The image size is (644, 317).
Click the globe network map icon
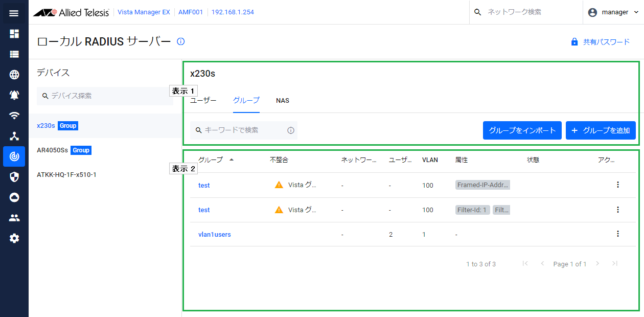[x=14, y=75]
